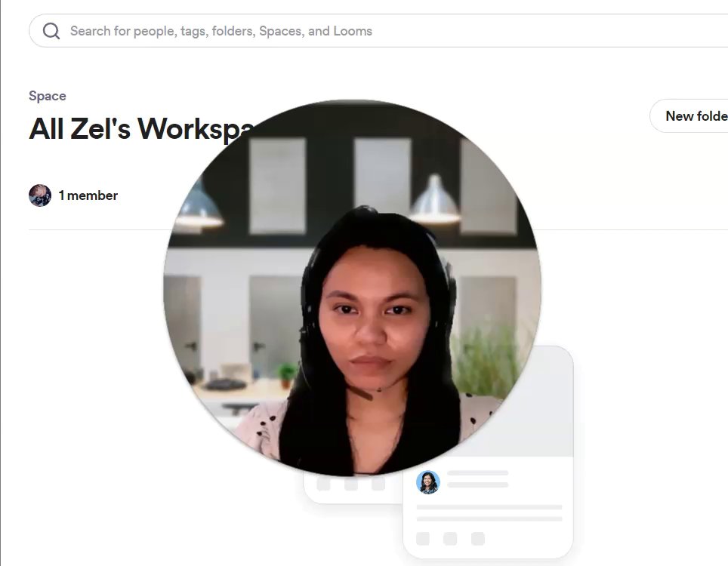Click the second long placeholder text line in the card
This screenshot has height=566, width=728.
point(489,518)
